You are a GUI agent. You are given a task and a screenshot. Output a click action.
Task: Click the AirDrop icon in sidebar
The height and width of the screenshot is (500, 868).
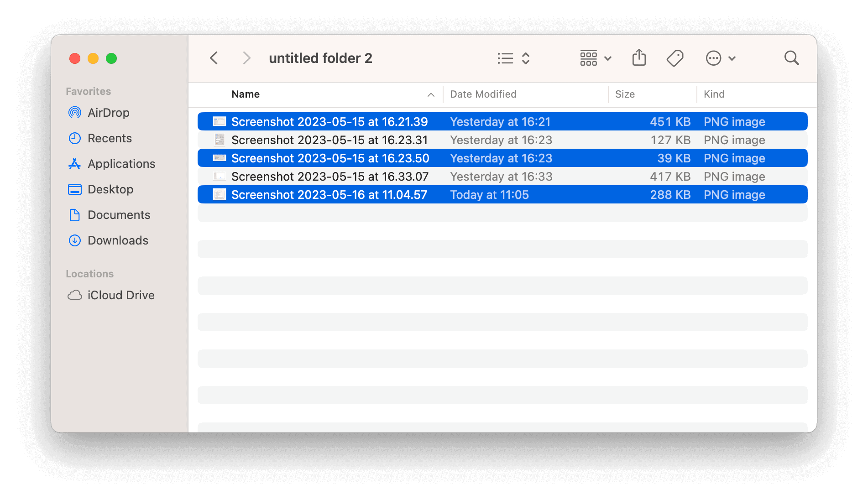pyautogui.click(x=74, y=112)
